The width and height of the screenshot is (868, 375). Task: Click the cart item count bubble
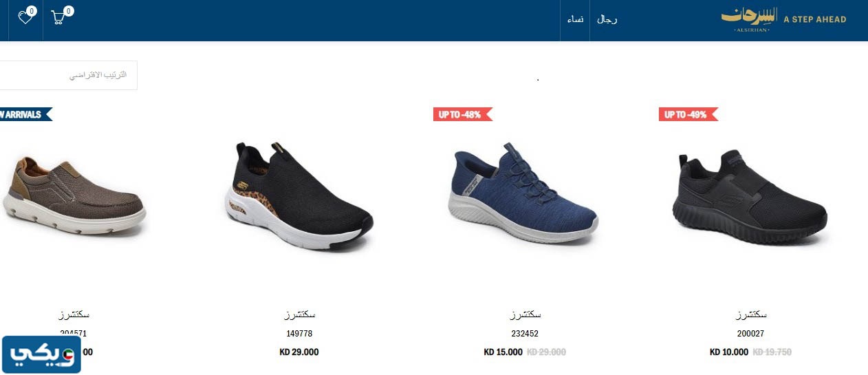tap(69, 11)
